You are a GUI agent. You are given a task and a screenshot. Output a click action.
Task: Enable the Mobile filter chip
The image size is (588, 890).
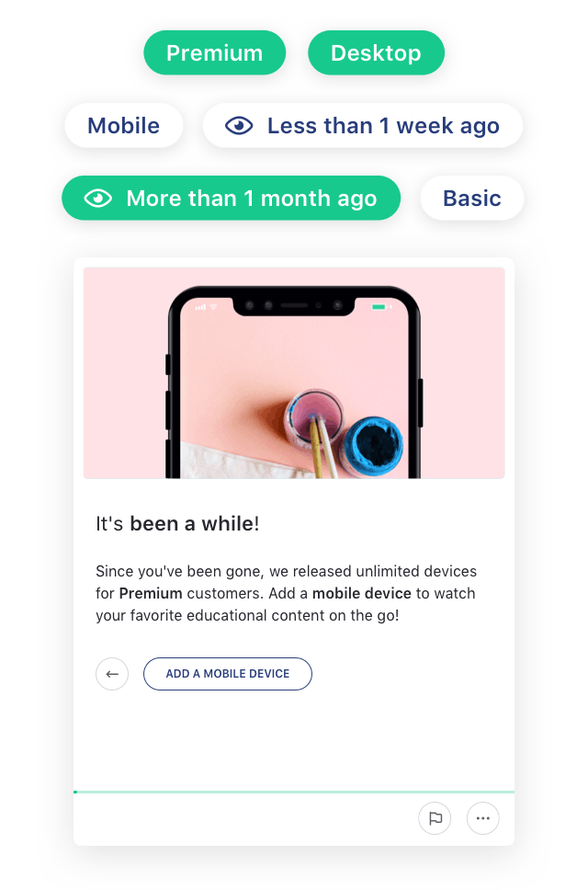point(124,125)
